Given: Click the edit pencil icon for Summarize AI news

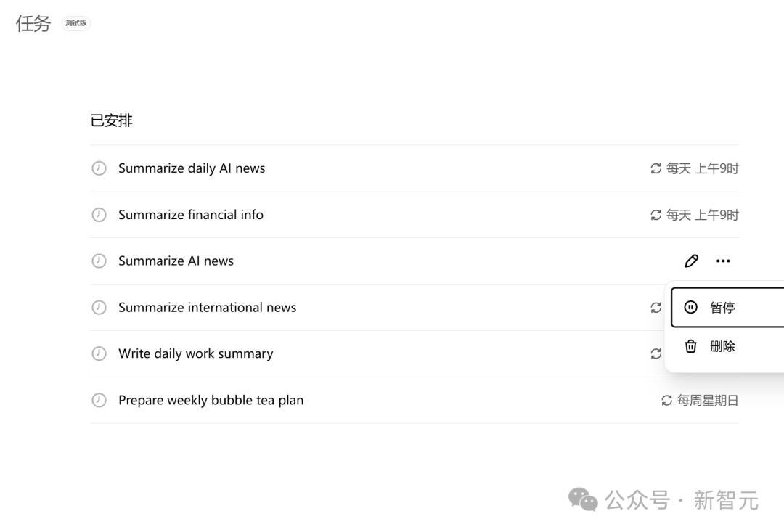Looking at the screenshot, I should (x=691, y=261).
